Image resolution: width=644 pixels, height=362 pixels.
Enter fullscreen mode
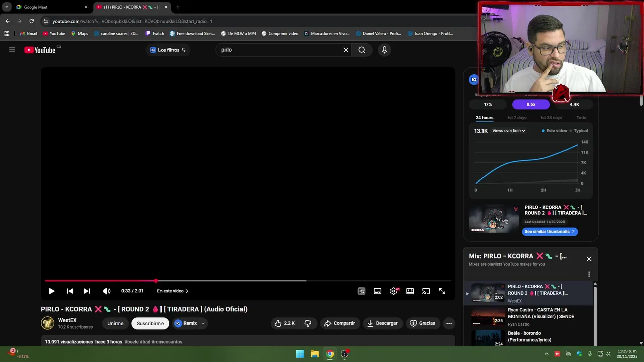(442, 291)
